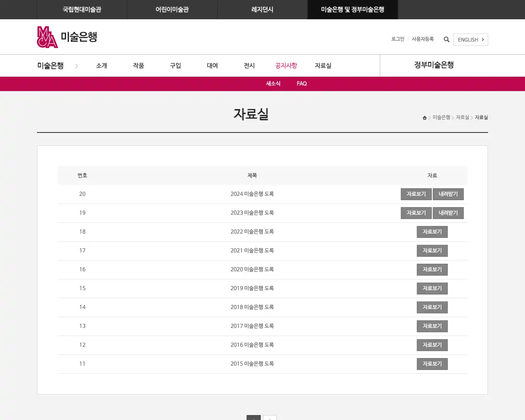525x420 pixels.
Task: Download the 2024 미술은행 도록
Action: point(448,194)
